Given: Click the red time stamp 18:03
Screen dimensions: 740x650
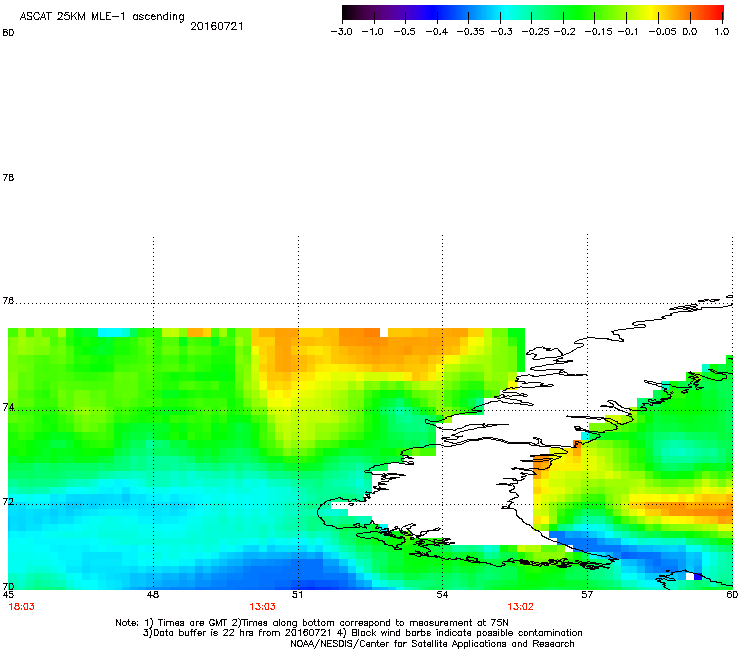Looking at the screenshot, I should click(x=22, y=607).
